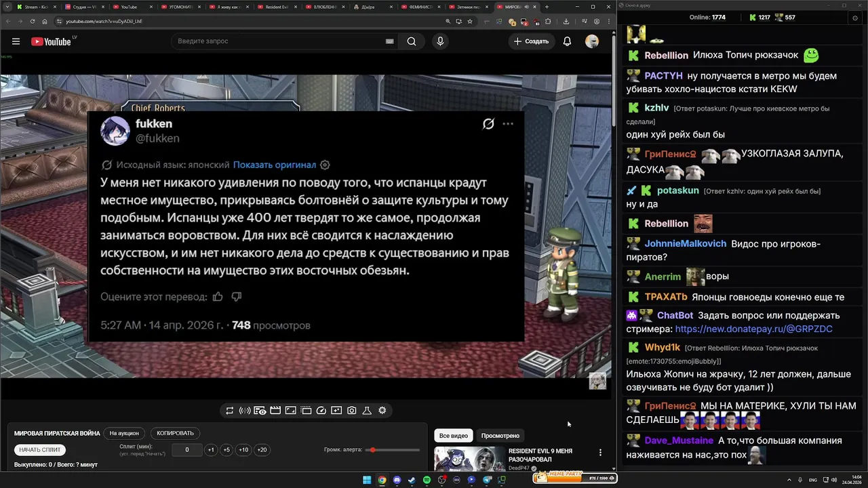Go to YouTube home via logo
Viewport: 868px width, 488px height.
(x=51, y=41)
